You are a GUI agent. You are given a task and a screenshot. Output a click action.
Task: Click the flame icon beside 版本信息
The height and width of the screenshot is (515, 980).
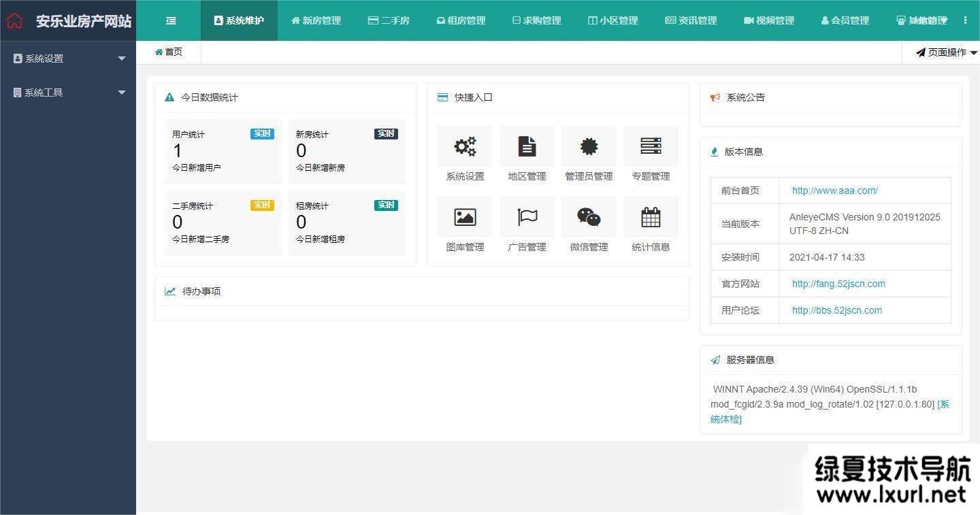tap(715, 152)
